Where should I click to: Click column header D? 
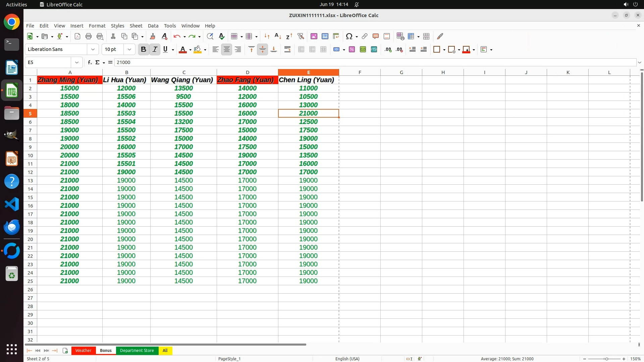[x=248, y=72]
